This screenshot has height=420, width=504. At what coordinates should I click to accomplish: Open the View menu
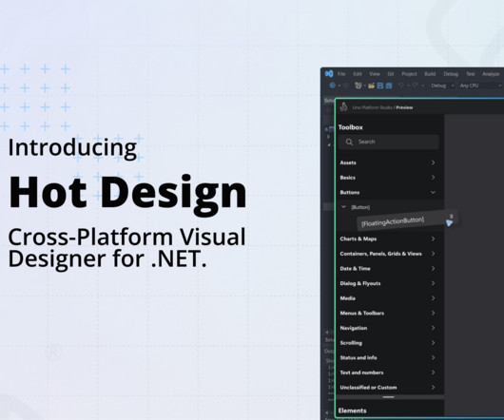coord(375,74)
